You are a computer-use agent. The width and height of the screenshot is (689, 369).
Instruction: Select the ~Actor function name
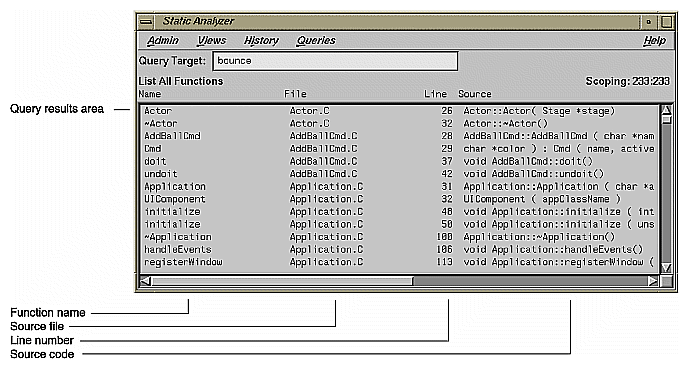click(160, 123)
